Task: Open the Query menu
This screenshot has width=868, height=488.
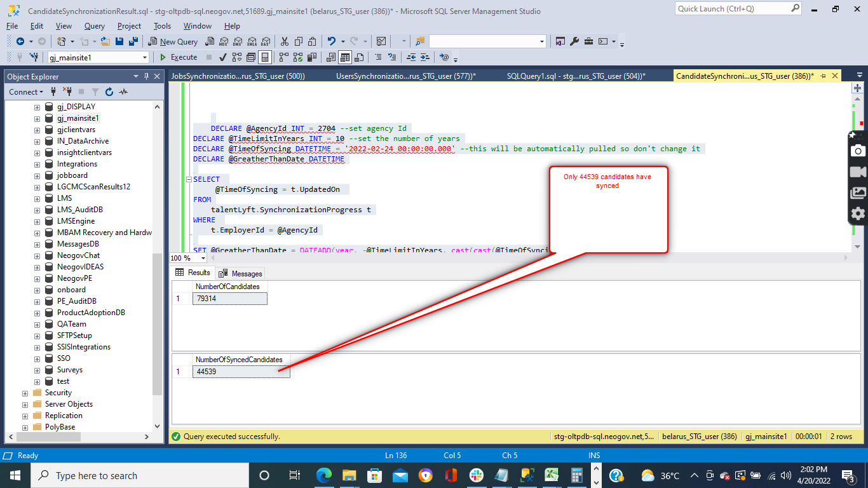Action: (95, 26)
